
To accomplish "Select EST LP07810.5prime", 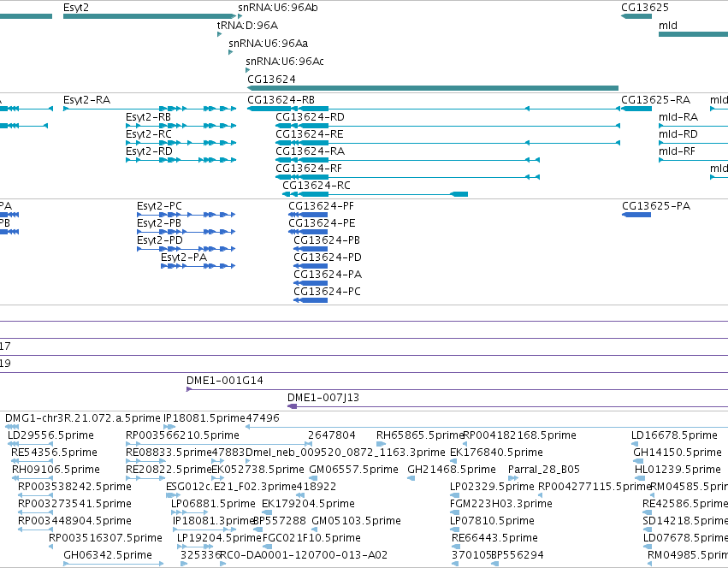I will tap(492, 521).
